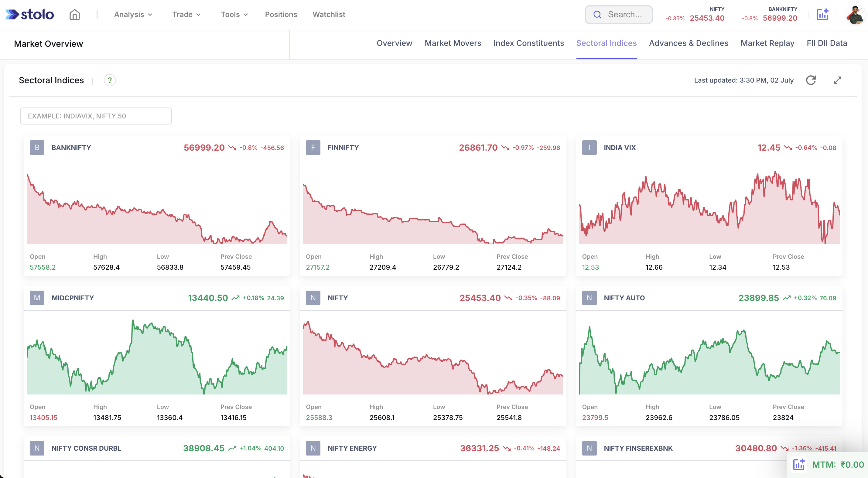Image resolution: width=868 pixels, height=478 pixels.
Task: Click the MIDCPNIFTY intraday chart
Action: pos(157,357)
